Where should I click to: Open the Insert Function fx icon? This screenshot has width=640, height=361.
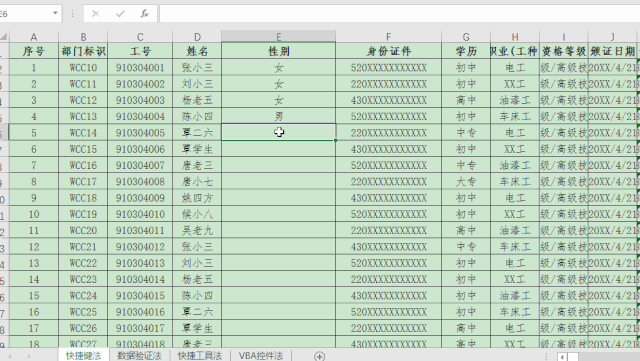pyautogui.click(x=144, y=14)
